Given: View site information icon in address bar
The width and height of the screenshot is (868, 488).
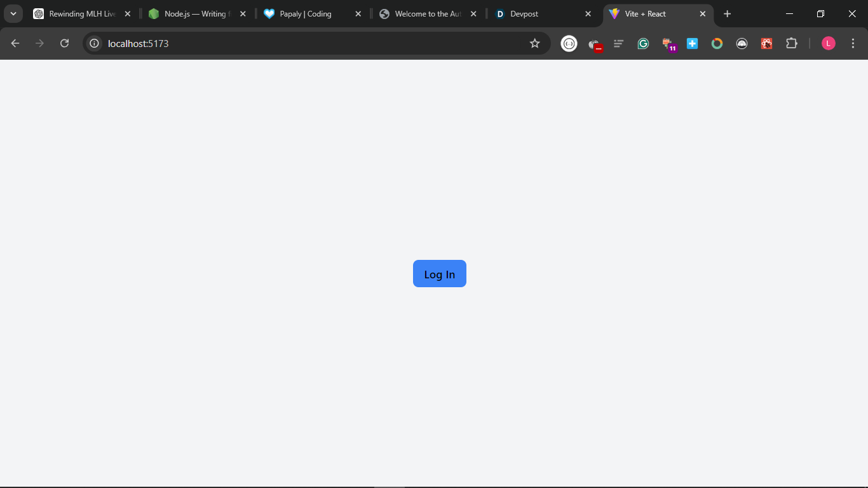Looking at the screenshot, I should [x=94, y=43].
